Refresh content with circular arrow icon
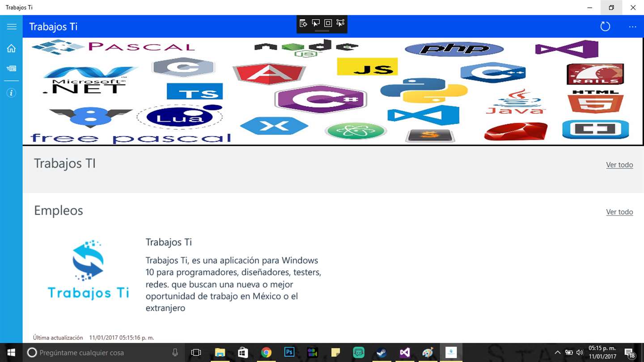Image resolution: width=644 pixels, height=362 pixels. [x=605, y=26]
